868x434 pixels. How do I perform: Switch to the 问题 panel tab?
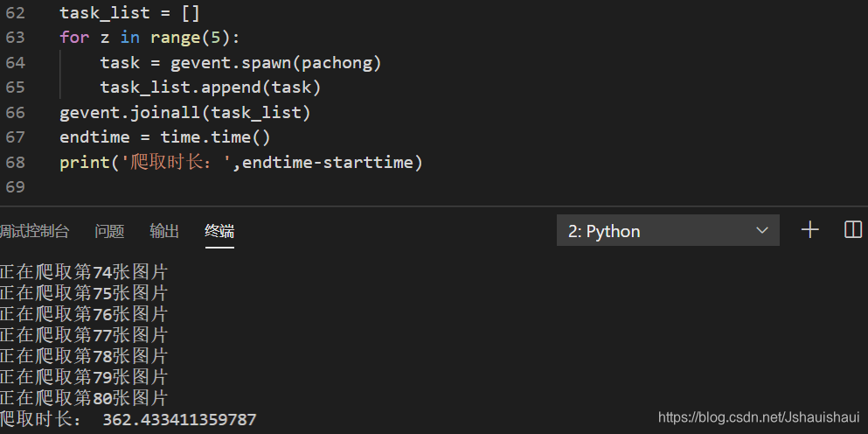tap(109, 231)
